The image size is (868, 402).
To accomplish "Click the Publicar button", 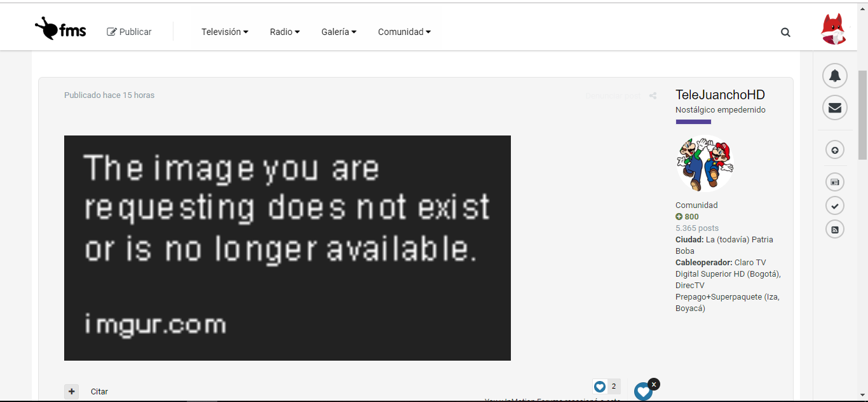I will tap(130, 32).
